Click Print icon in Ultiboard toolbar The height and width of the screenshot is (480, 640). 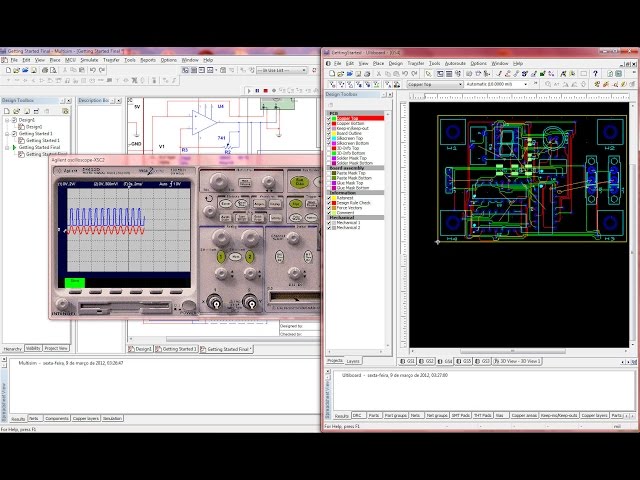point(367,73)
